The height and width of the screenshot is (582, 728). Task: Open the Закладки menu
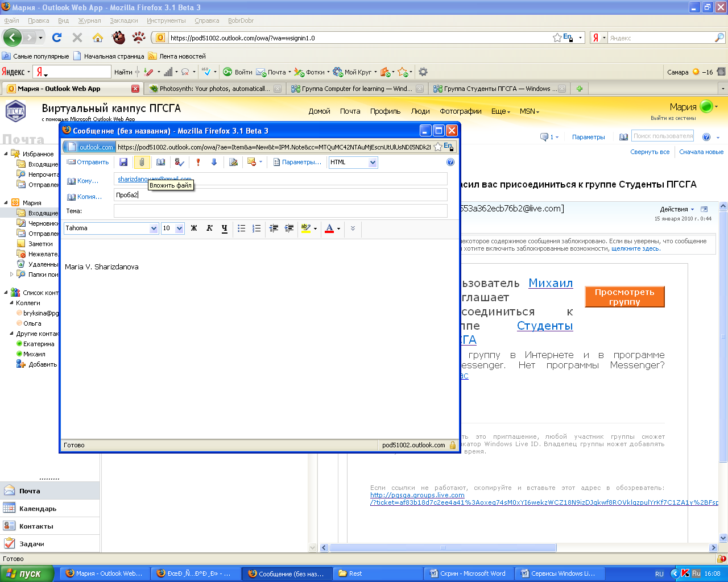(124, 20)
